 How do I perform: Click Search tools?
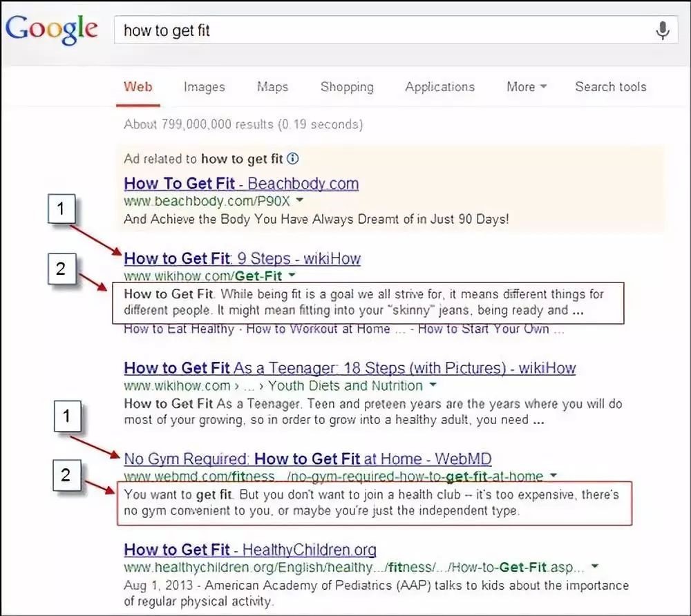click(610, 87)
